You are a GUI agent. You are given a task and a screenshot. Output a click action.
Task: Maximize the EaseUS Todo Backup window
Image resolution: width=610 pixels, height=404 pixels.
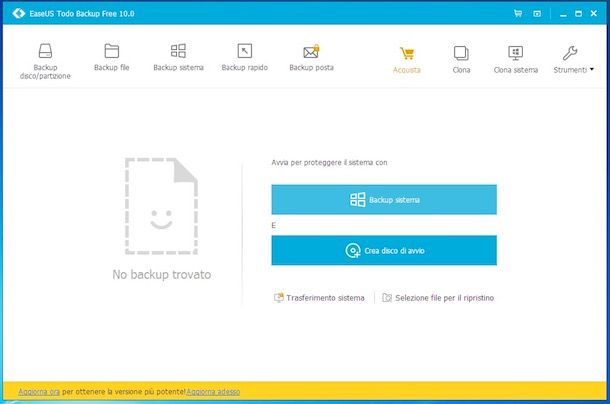[x=578, y=14]
